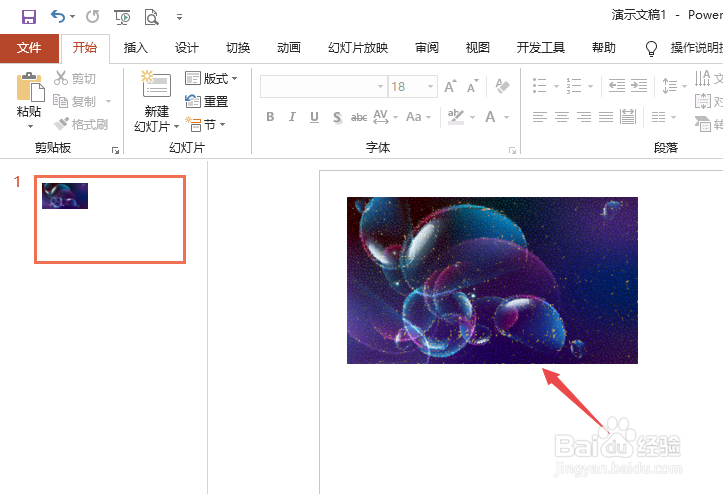Switch to the 设计 tab
Viewport: 723px width, 494px height.
(187, 48)
